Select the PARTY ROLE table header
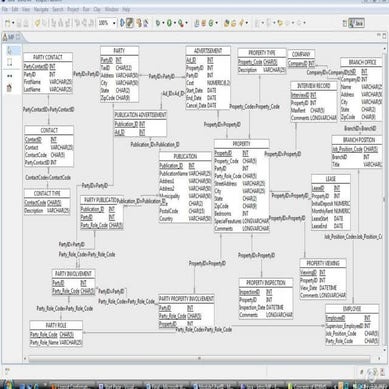 click(x=56, y=325)
